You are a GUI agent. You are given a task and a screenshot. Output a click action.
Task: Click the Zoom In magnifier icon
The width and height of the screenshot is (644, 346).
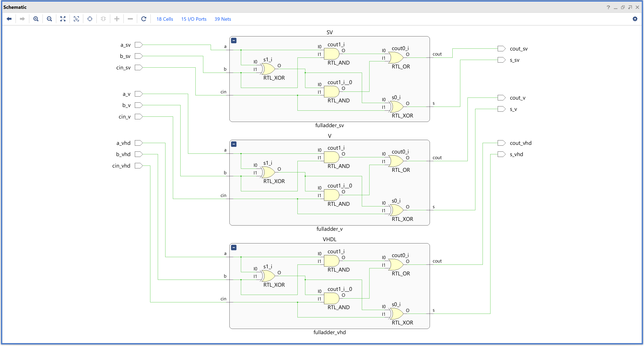[36, 19]
